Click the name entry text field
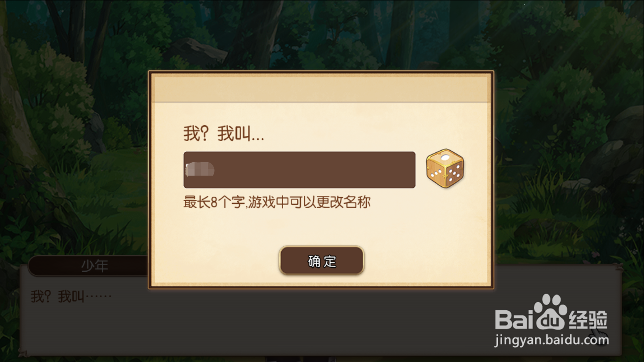The height and width of the screenshot is (362, 644). [299, 170]
